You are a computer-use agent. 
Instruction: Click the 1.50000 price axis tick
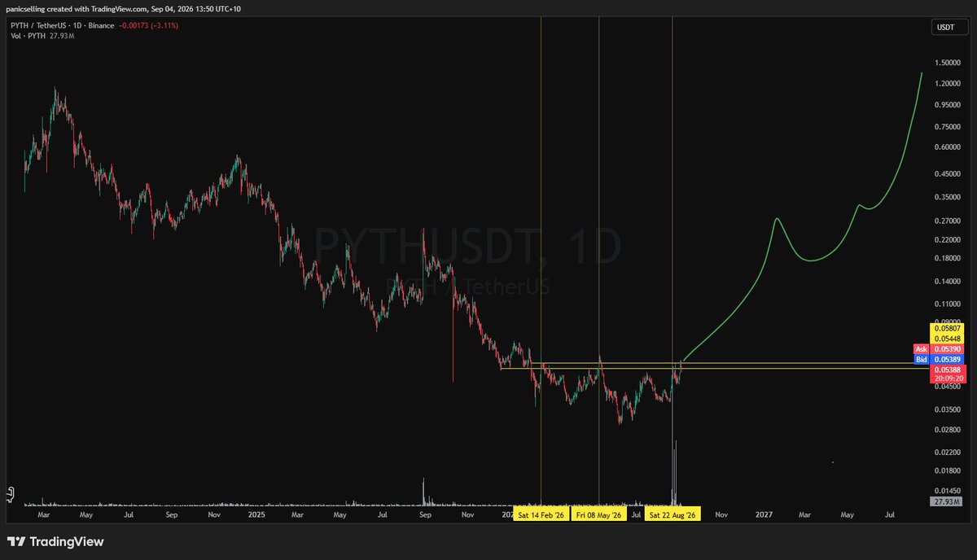coord(946,63)
